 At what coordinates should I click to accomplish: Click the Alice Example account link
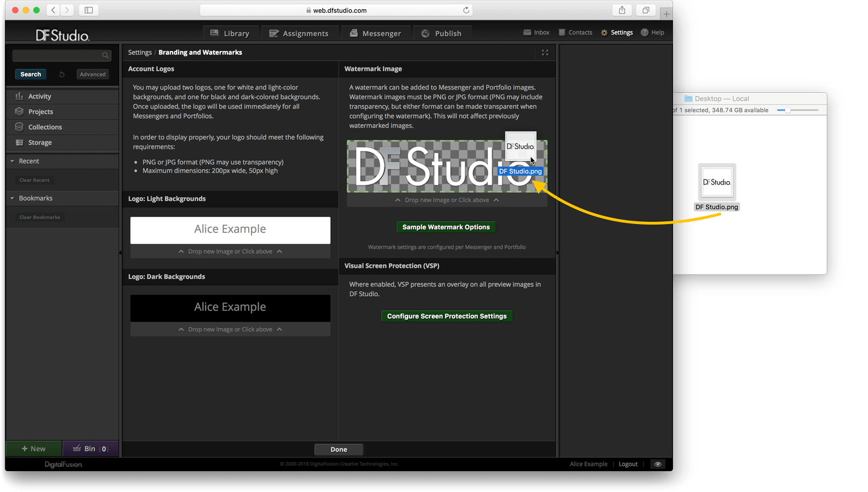[x=588, y=464]
